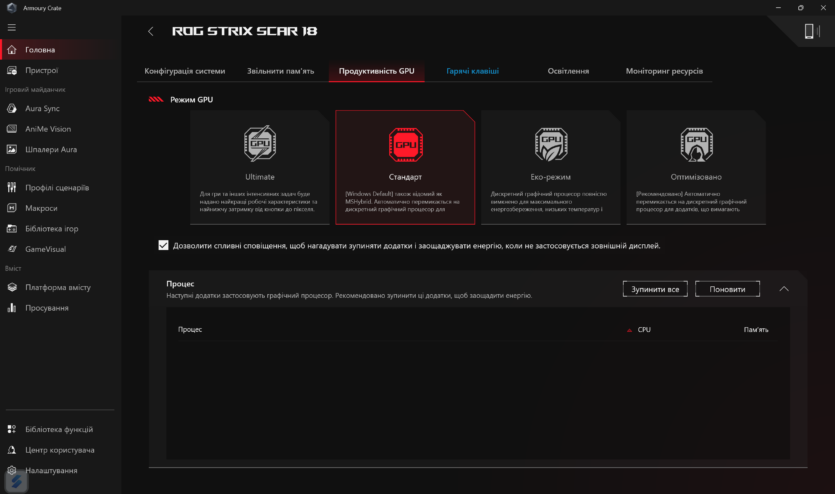Collapse the Процес panel with chevron
This screenshot has width=835, height=494.
click(784, 289)
